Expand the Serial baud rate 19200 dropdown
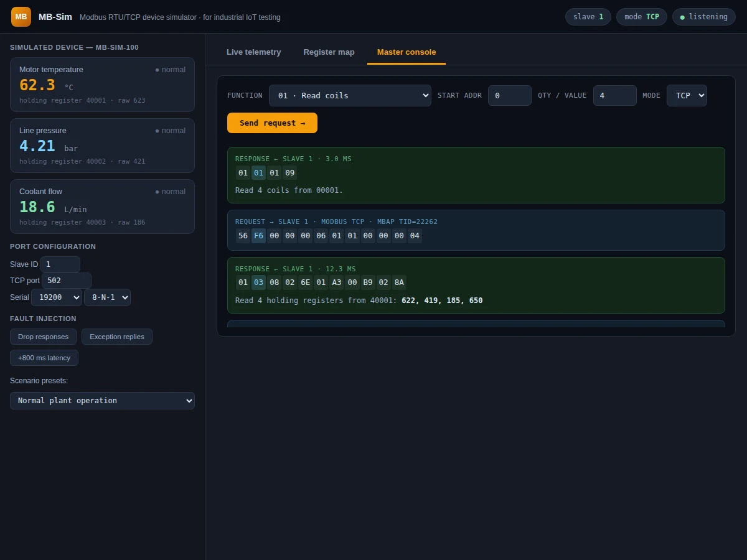The height and width of the screenshot is (560, 747). (57, 297)
